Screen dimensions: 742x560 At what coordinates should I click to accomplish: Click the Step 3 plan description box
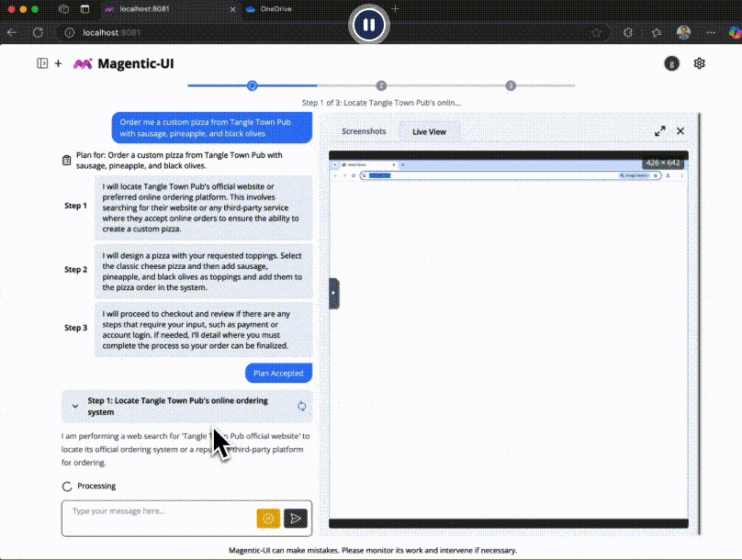(204, 330)
